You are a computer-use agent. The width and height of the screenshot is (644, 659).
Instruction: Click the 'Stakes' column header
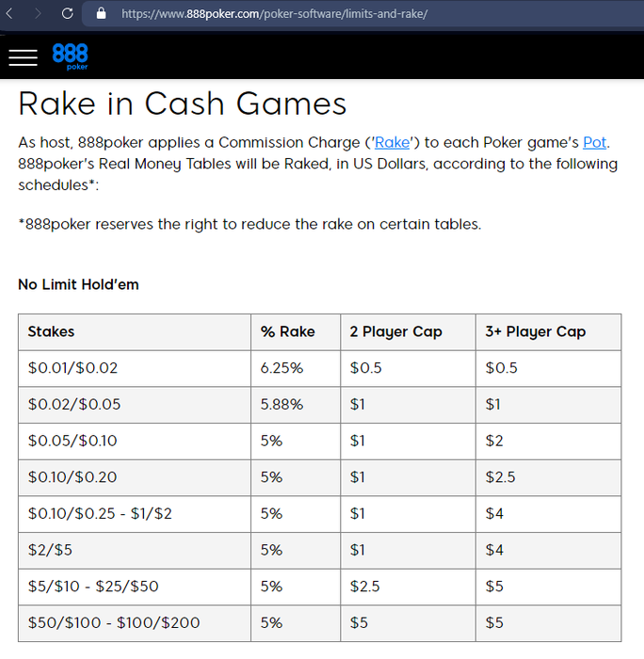[x=52, y=331]
